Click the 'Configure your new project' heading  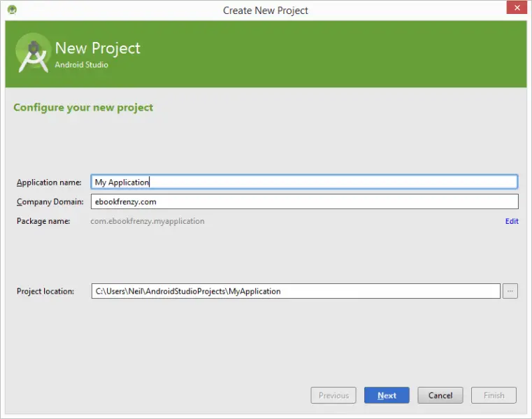coord(83,108)
